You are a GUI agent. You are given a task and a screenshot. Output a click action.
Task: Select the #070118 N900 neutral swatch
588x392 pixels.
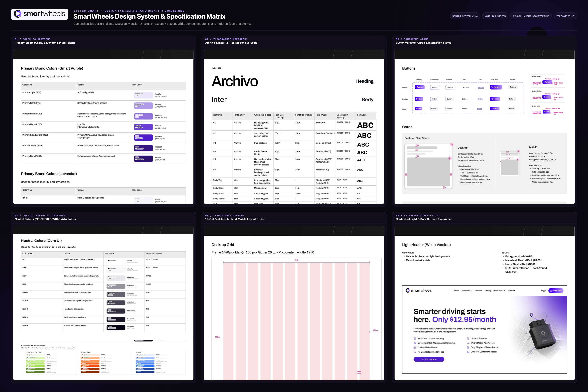(116, 327)
